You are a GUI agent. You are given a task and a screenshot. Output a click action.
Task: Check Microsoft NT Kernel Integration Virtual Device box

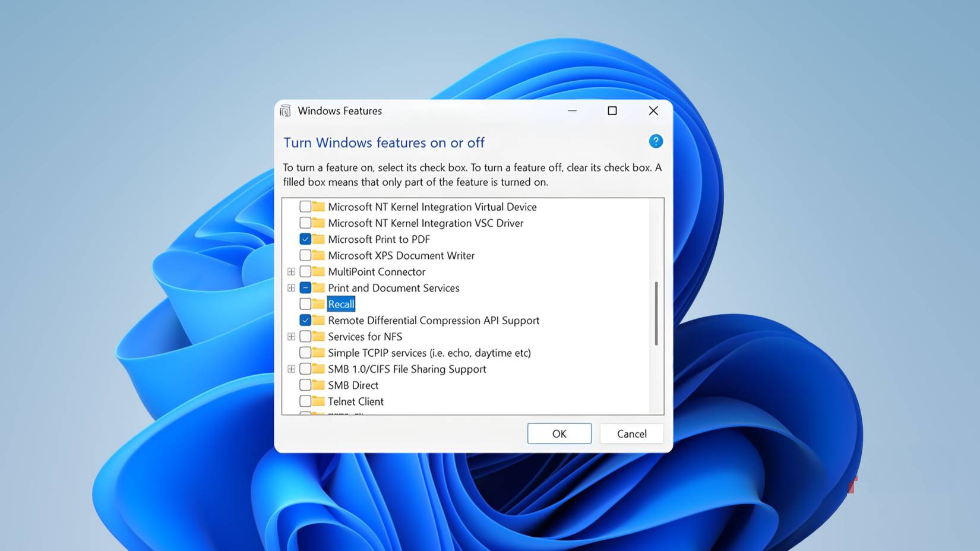pyautogui.click(x=305, y=207)
